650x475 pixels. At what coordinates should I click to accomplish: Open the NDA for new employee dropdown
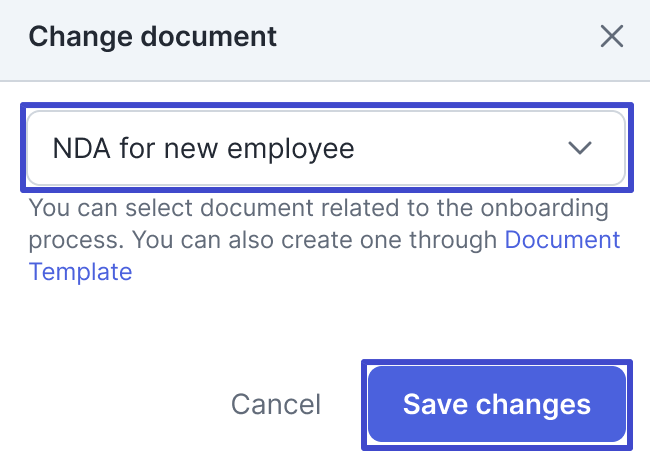tap(326, 148)
